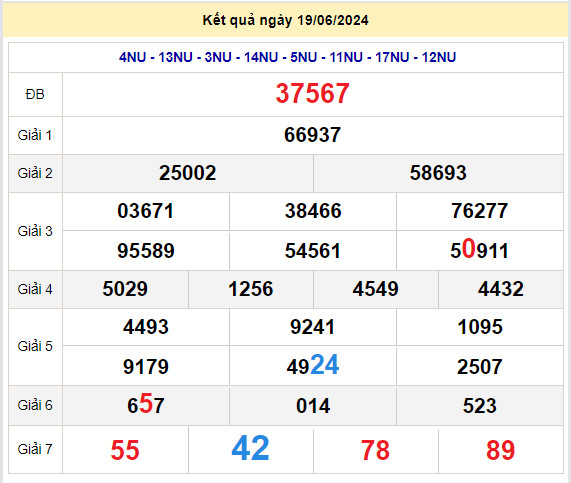Select Giải 4 number 4432

click(501, 289)
